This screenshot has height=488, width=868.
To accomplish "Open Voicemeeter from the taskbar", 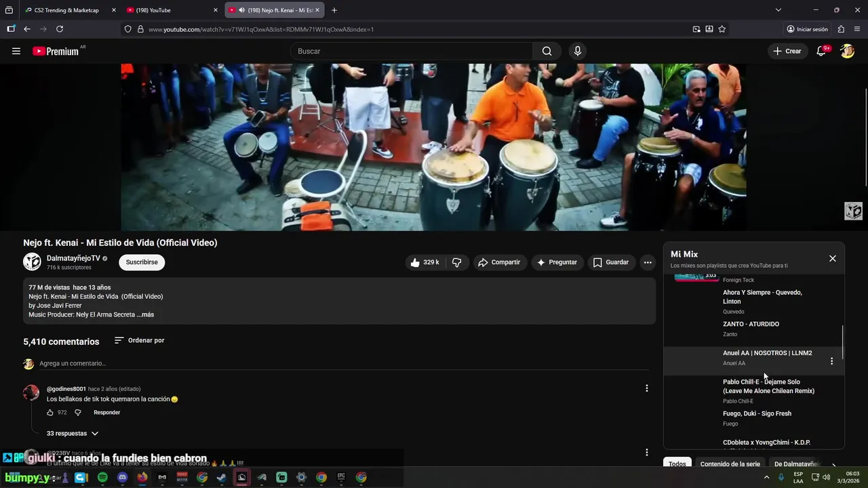I will pos(182,477).
